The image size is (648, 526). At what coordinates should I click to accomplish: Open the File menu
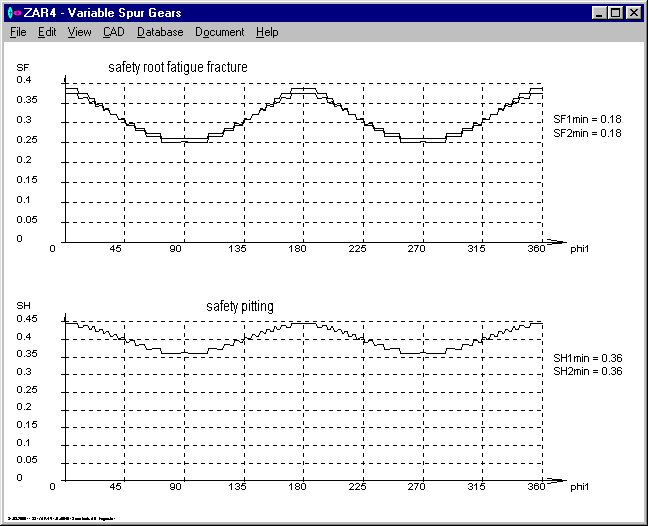tap(18, 32)
